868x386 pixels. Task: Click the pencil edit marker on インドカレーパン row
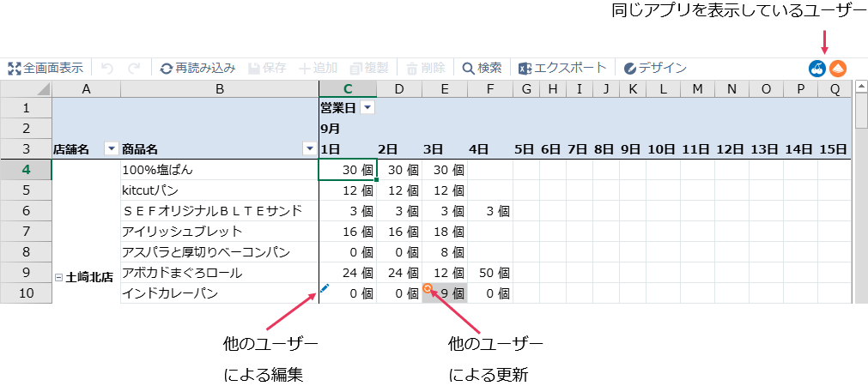pyautogui.click(x=325, y=289)
